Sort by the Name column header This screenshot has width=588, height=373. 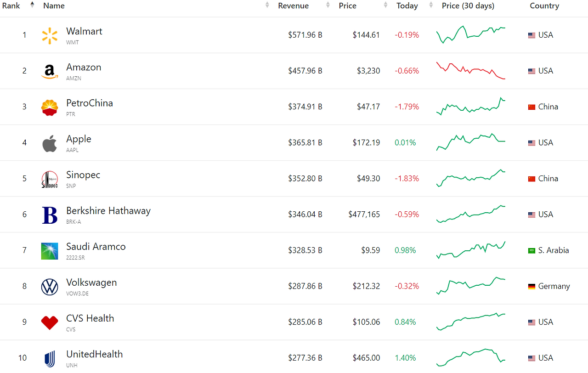pos(54,6)
